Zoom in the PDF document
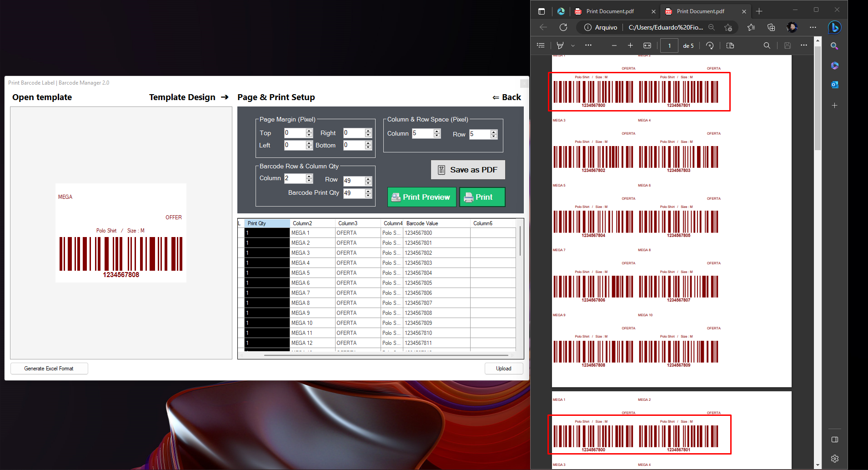This screenshot has width=868, height=470. tap(630, 45)
